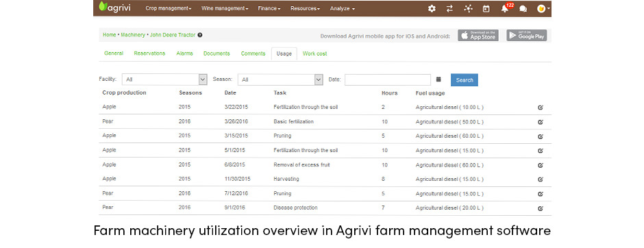Image resolution: width=644 pixels, height=248 pixels.
Task: Select the 'Harvesting' task cell
Action: tap(286, 179)
